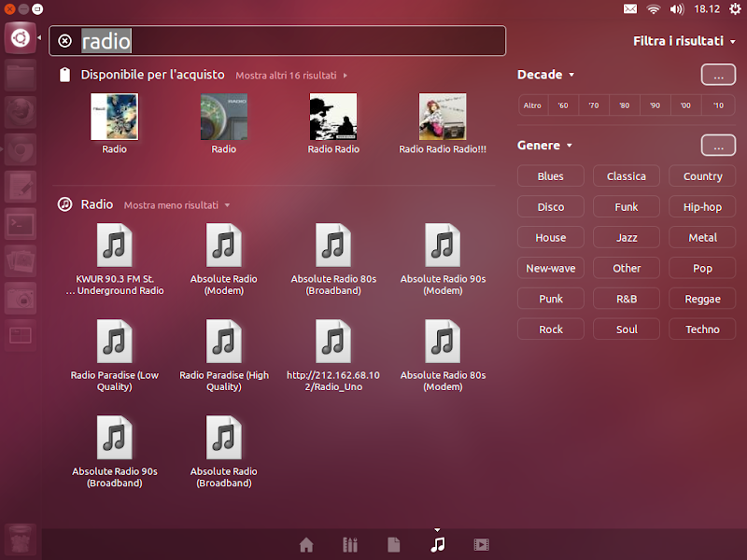Open the mail indicator in top panel

click(630, 8)
